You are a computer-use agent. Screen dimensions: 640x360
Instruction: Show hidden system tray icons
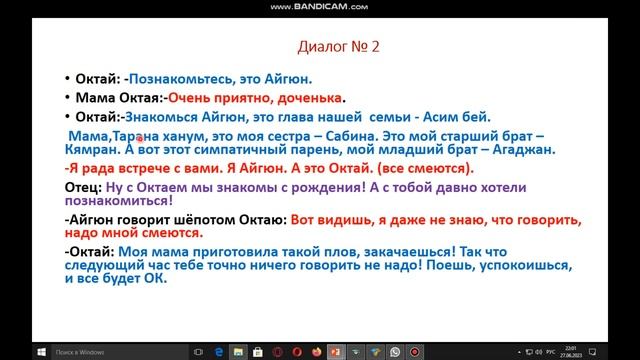(519, 352)
